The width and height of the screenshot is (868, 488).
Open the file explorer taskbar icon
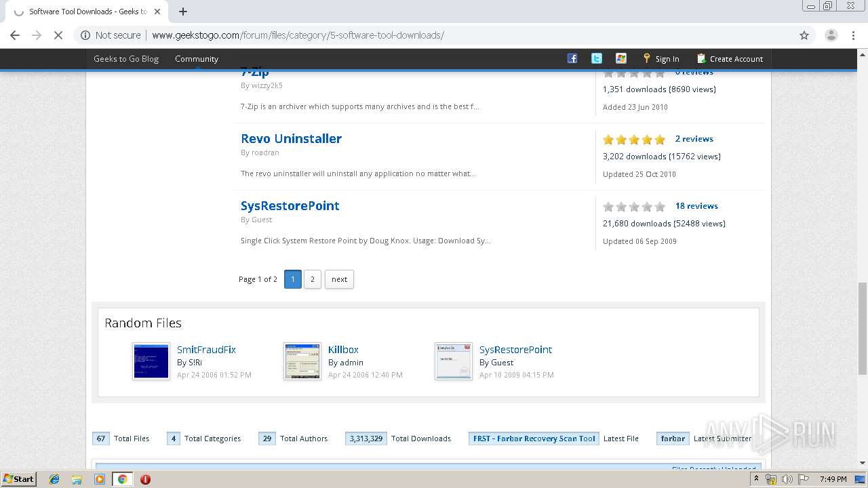(77, 479)
